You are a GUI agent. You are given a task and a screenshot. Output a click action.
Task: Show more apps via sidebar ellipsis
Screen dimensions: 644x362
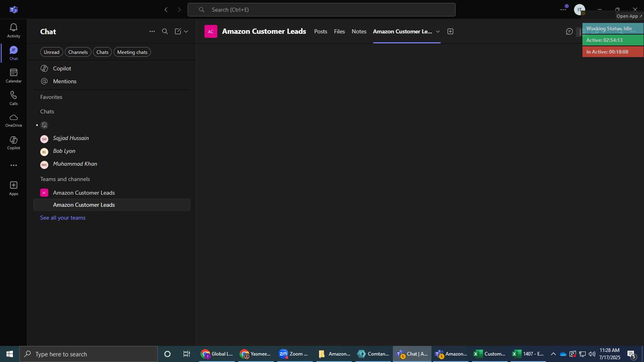tap(13, 165)
